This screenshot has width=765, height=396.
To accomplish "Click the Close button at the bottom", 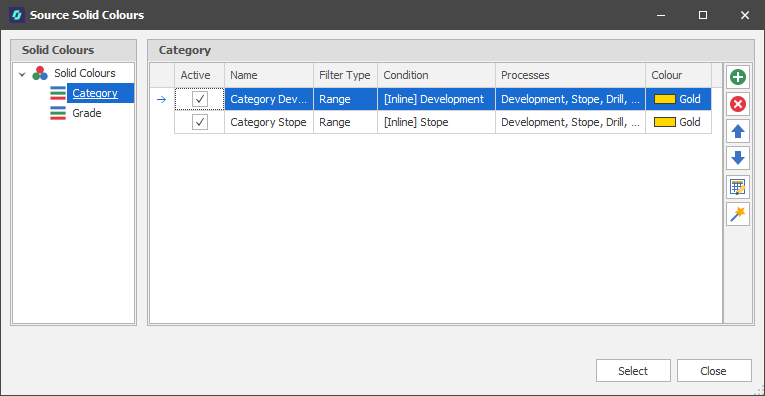I will pos(714,371).
